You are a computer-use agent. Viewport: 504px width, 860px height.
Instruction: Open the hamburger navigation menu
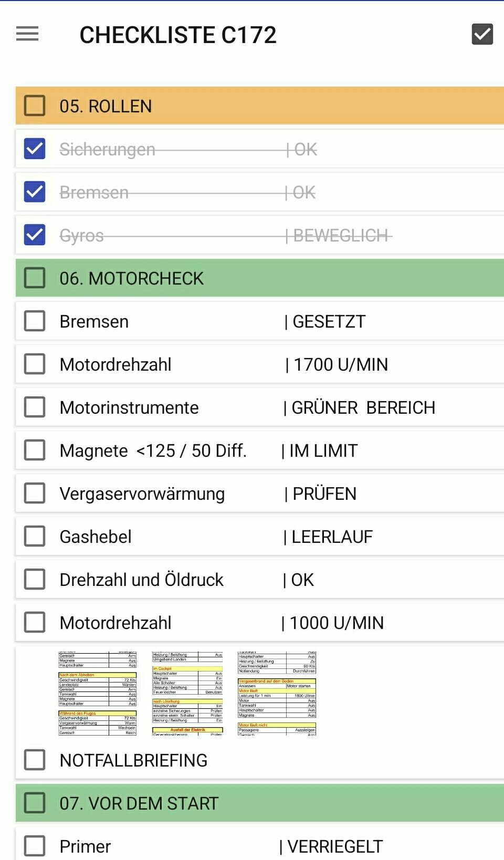(27, 34)
